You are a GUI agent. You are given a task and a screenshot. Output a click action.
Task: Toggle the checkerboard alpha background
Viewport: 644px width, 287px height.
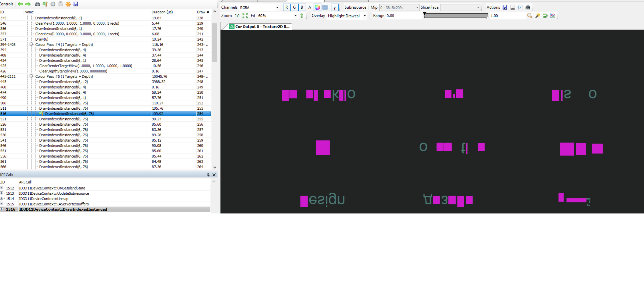325,8
